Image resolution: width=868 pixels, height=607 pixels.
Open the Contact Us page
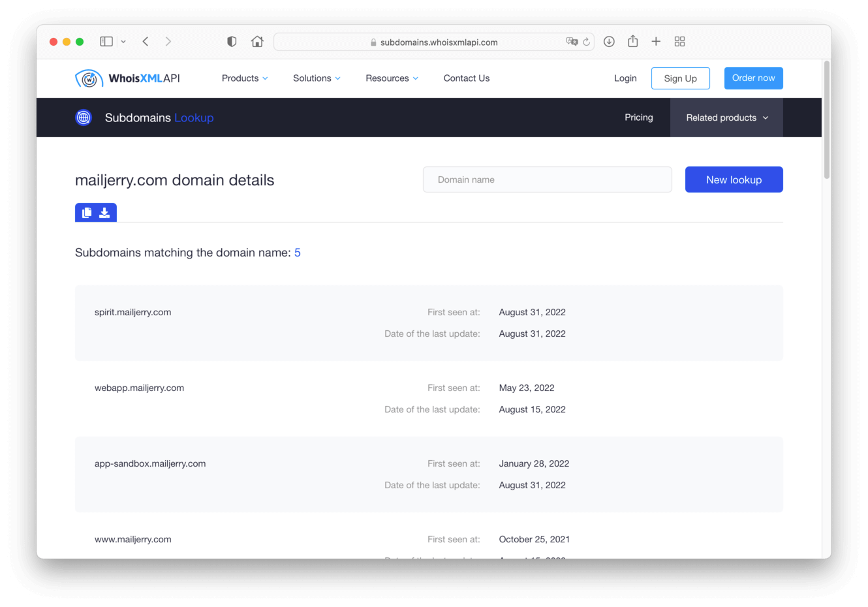[467, 78]
